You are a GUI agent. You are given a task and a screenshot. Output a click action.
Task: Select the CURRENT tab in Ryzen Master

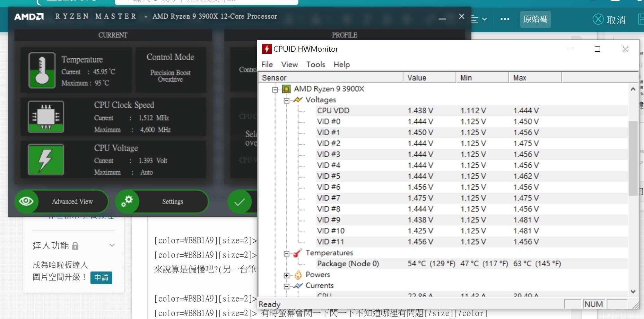tap(113, 35)
